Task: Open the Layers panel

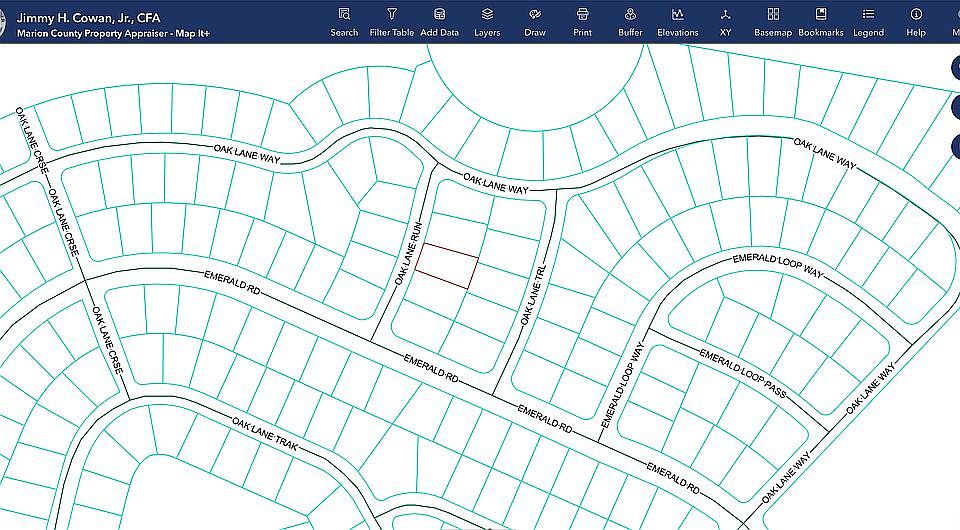Action: [x=487, y=23]
